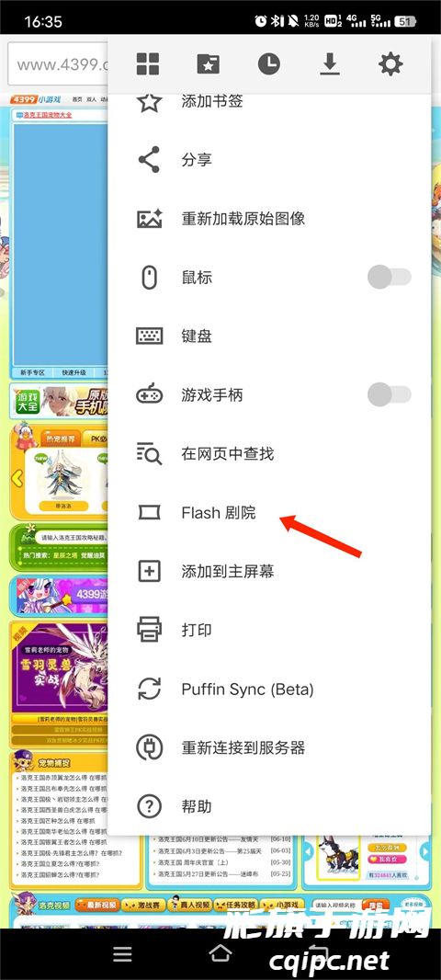Screen dimensions: 441x980
Task: Choose 添加到主屏幕 menu entry
Action: 269,571
